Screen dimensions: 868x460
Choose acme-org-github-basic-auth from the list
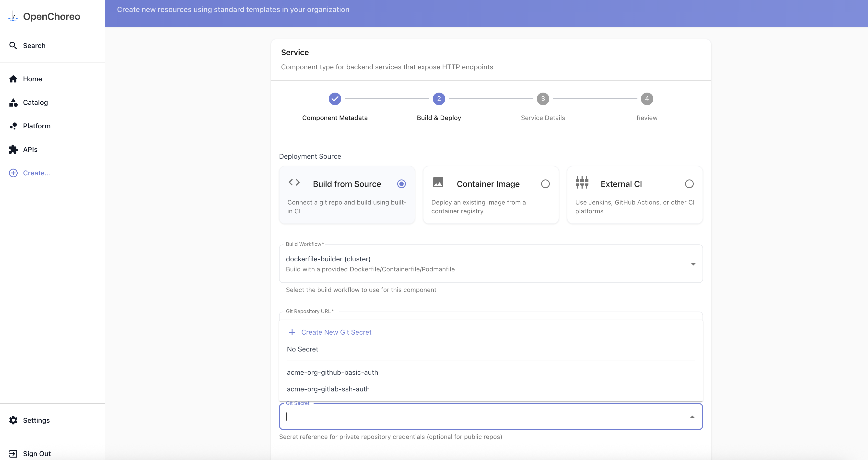coord(332,372)
